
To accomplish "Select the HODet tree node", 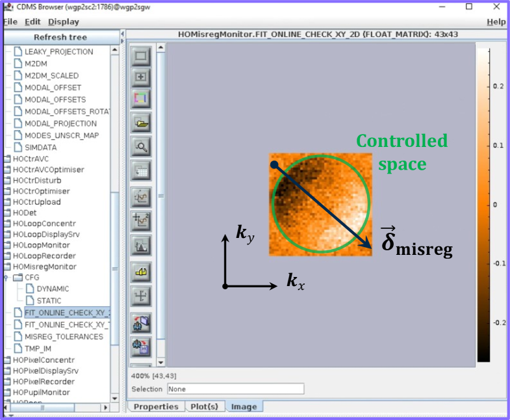I will pos(25,213).
